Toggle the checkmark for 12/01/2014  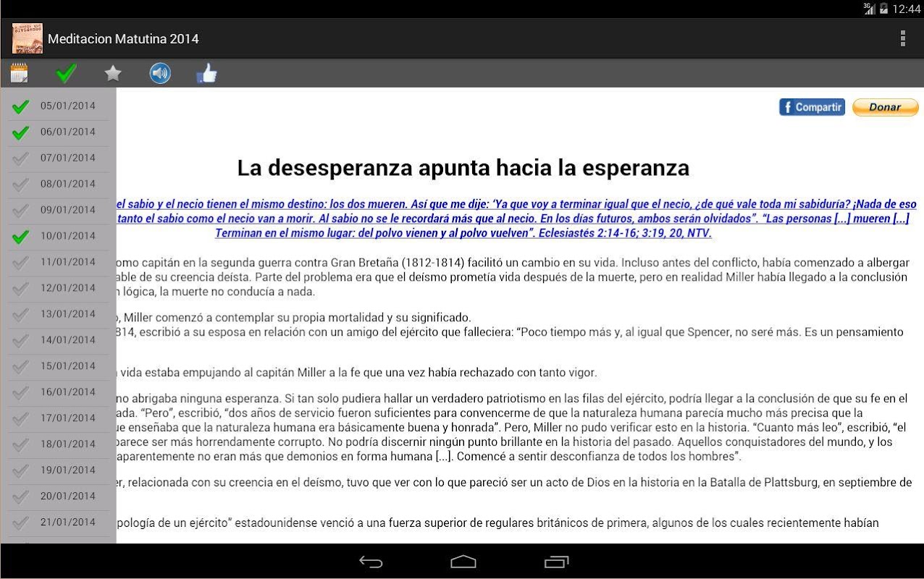tap(21, 289)
